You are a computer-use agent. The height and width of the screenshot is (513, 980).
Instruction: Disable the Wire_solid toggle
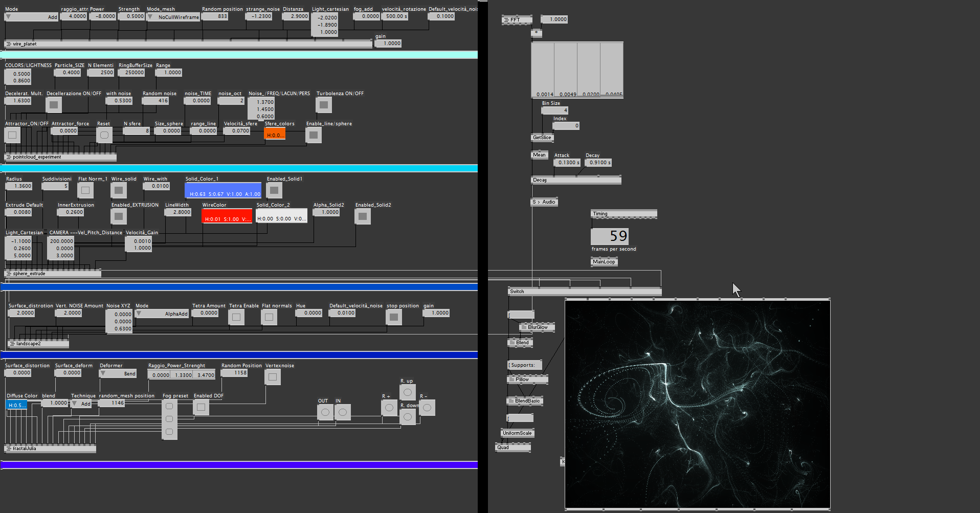[119, 190]
